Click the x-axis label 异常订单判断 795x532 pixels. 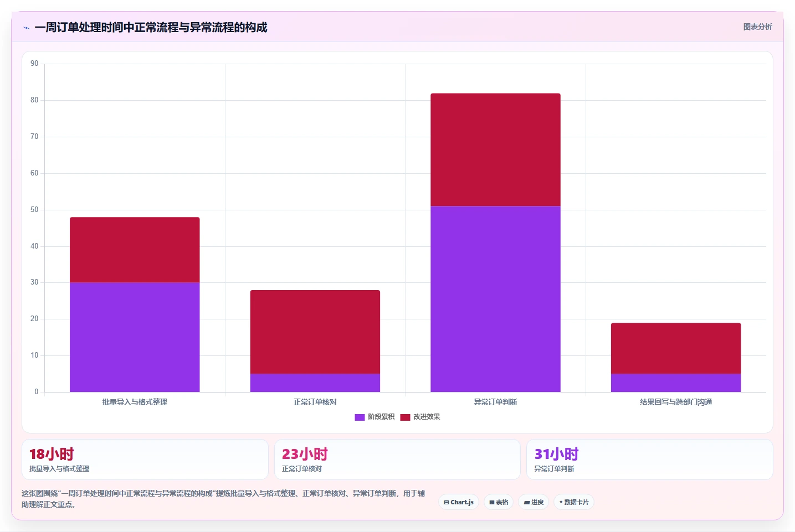pos(495,402)
